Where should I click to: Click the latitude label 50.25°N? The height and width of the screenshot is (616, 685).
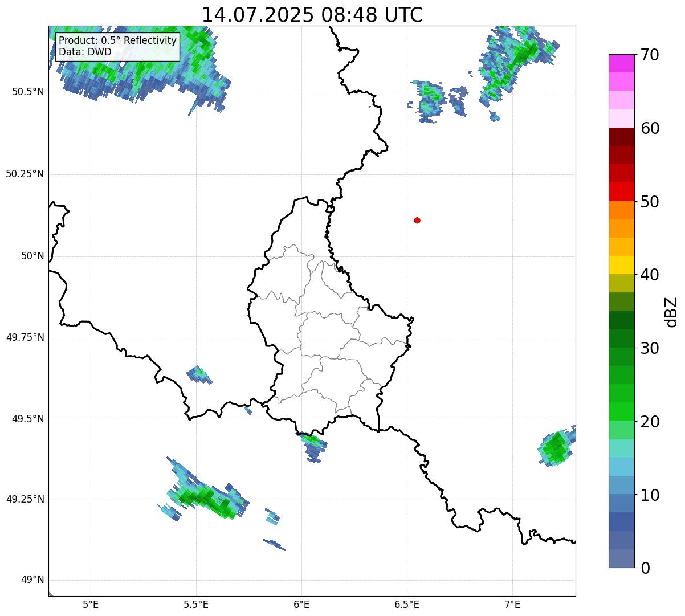25,174
